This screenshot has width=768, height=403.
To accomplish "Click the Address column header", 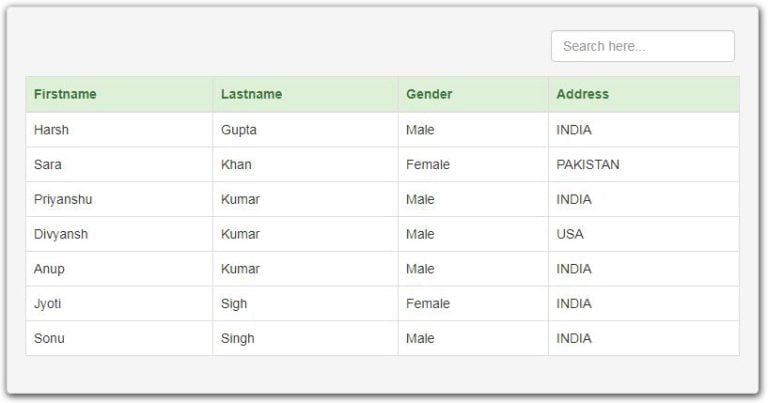I will click(582, 94).
